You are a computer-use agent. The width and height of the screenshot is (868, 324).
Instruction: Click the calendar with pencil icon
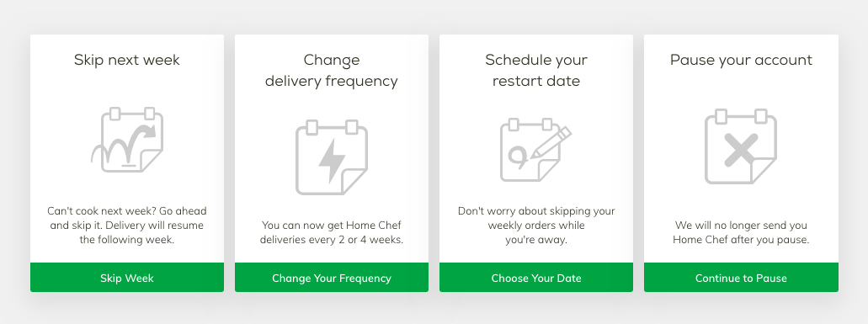535,150
